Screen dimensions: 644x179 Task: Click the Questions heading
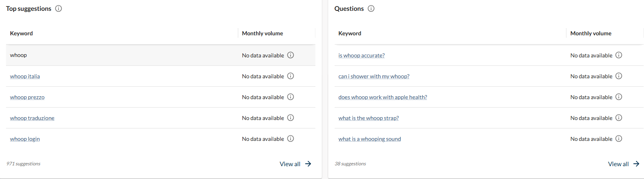[x=349, y=8]
